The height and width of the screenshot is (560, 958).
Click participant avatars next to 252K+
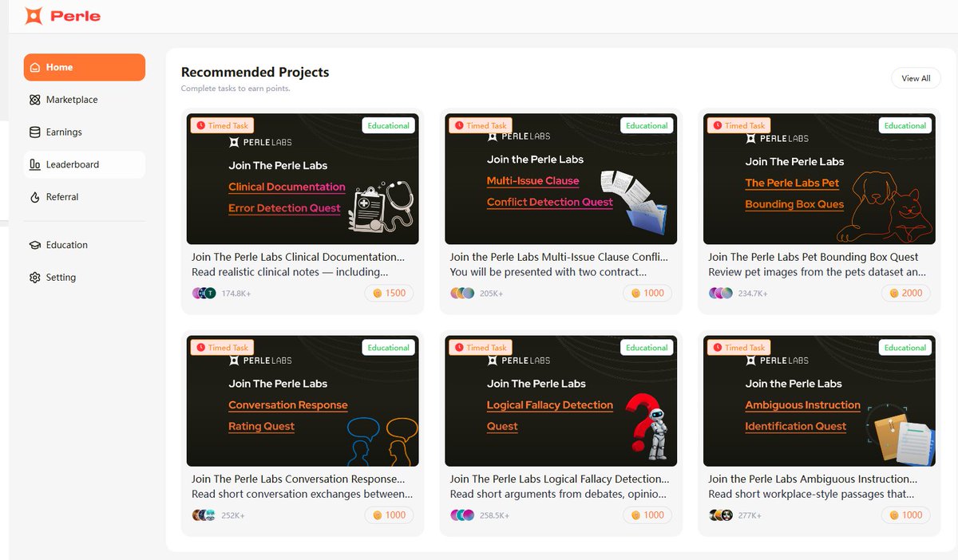204,515
